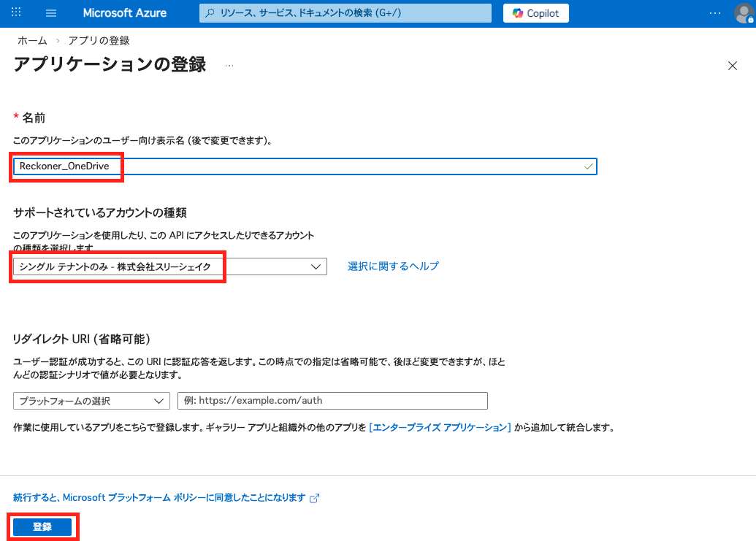
Task: Click the 名前 text field
Action: [305, 166]
